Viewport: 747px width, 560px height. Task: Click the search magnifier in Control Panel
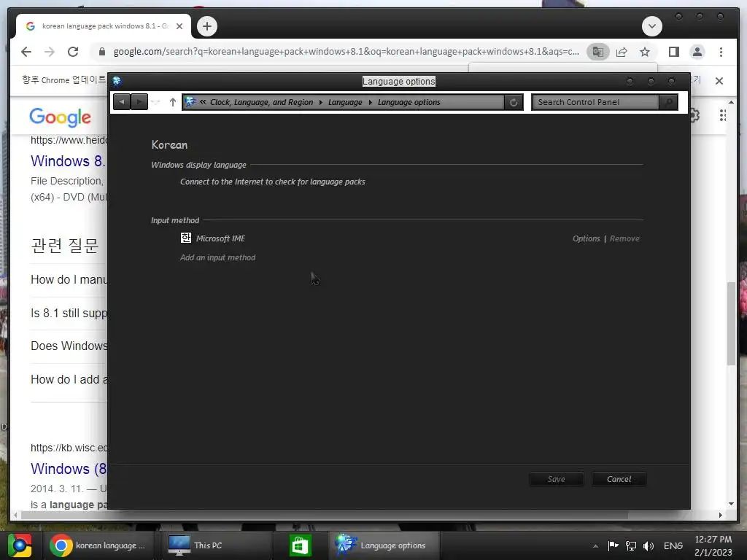[x=669, y=102]
